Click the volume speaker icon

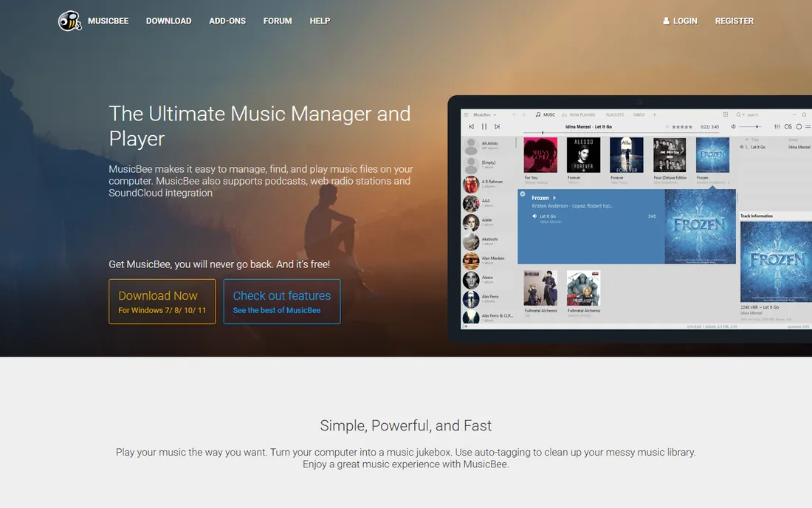tap(733, 126)
